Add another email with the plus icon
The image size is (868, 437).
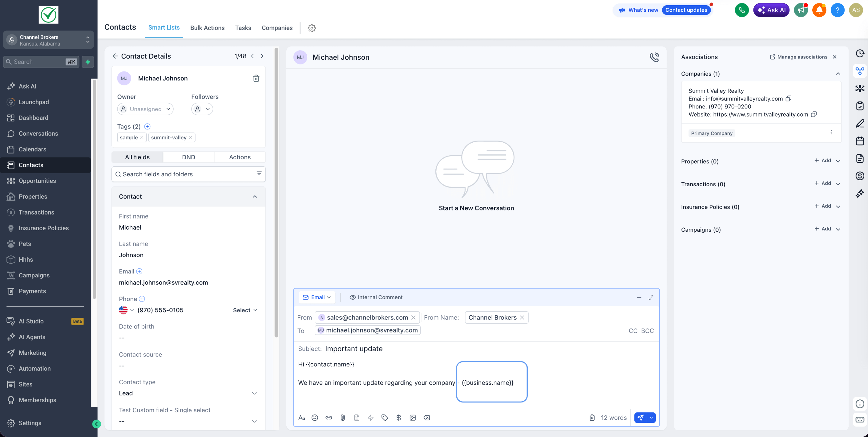click(139, 271)
